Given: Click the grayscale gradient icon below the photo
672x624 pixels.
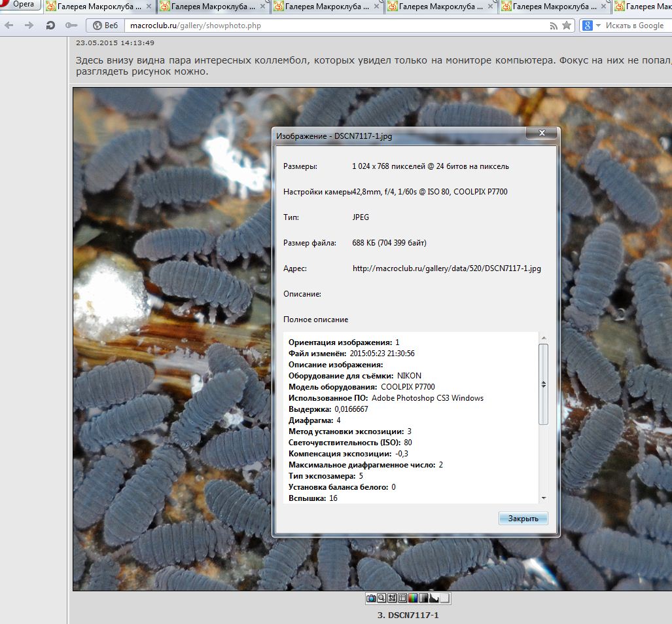Looking at the screenshot, I should pos(423,598).
